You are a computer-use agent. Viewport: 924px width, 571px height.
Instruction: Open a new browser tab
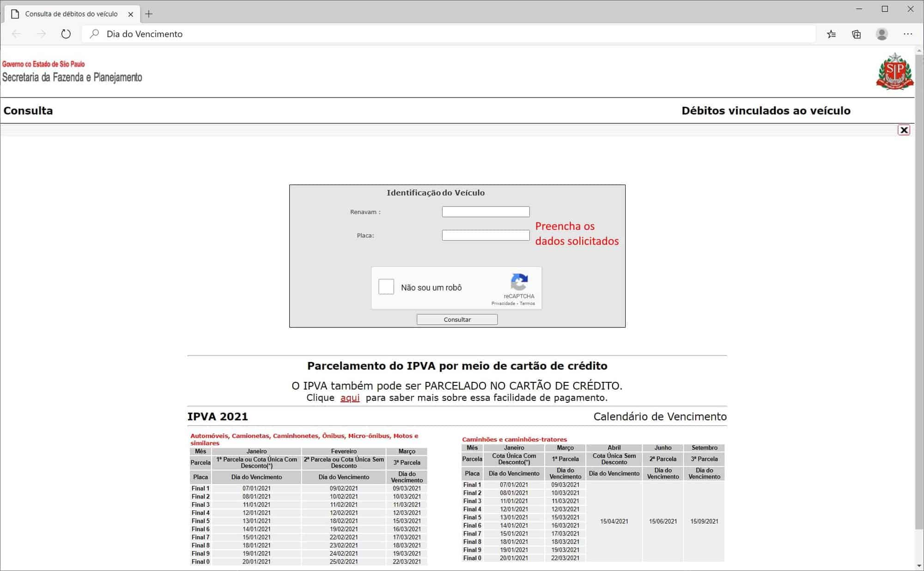(x=149, y=14)
